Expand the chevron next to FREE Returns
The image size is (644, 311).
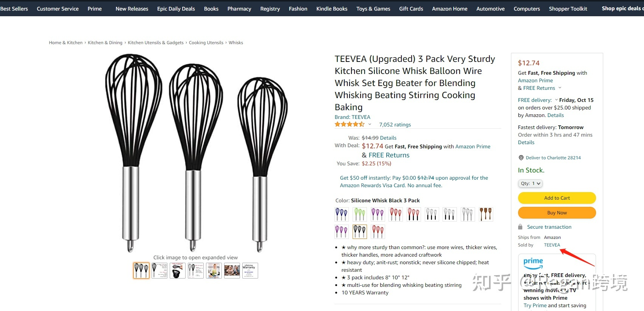pyautogui.click(x=560, y=88)
